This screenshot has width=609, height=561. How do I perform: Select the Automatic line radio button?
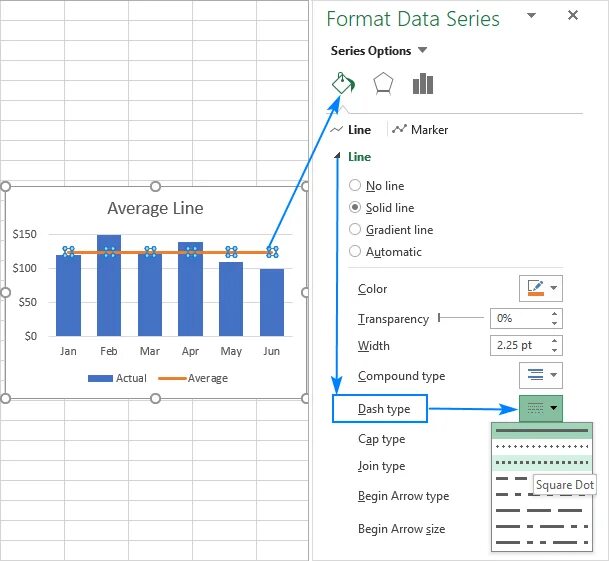point(355,251)
